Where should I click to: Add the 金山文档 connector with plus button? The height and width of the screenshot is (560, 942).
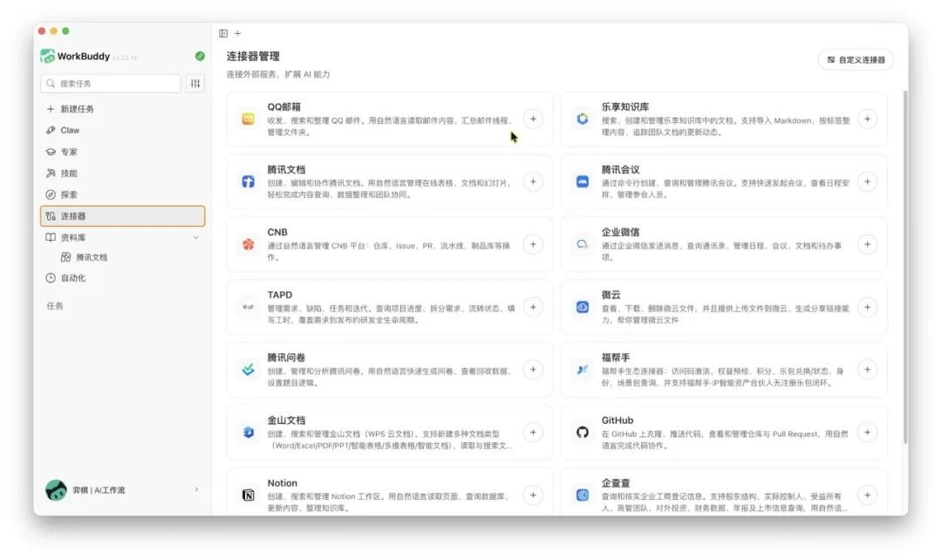(533, 433)
